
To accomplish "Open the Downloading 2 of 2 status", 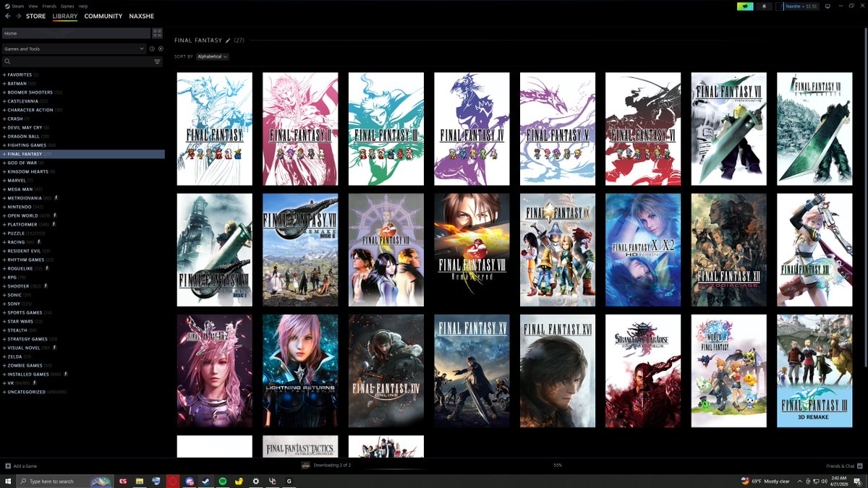I will [x=333, y=466].
